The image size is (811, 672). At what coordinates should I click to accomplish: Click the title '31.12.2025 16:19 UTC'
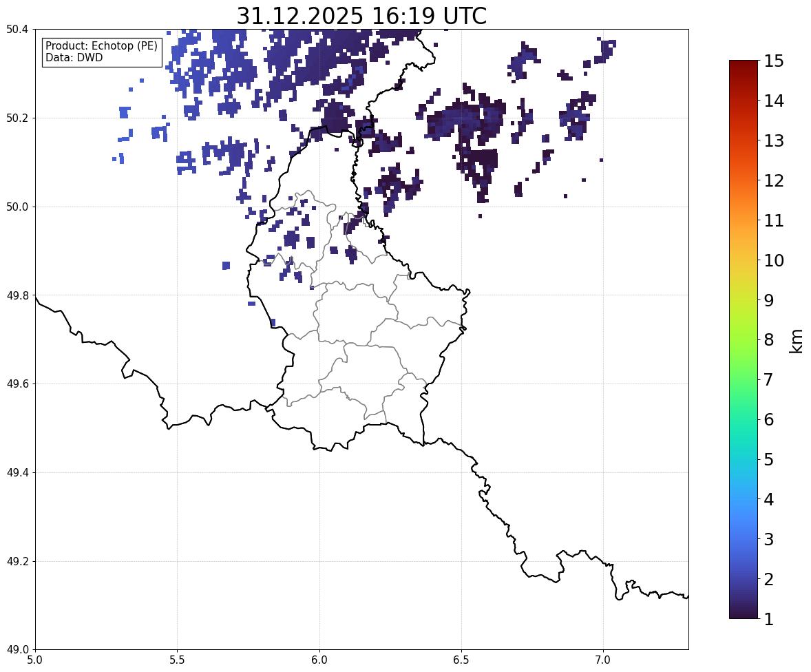361,16
